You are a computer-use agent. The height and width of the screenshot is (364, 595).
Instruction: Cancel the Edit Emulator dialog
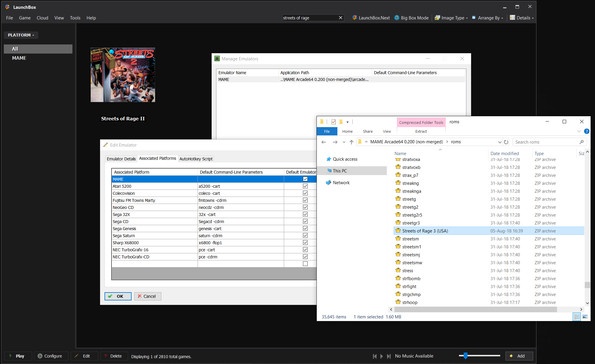click(147, 296)
